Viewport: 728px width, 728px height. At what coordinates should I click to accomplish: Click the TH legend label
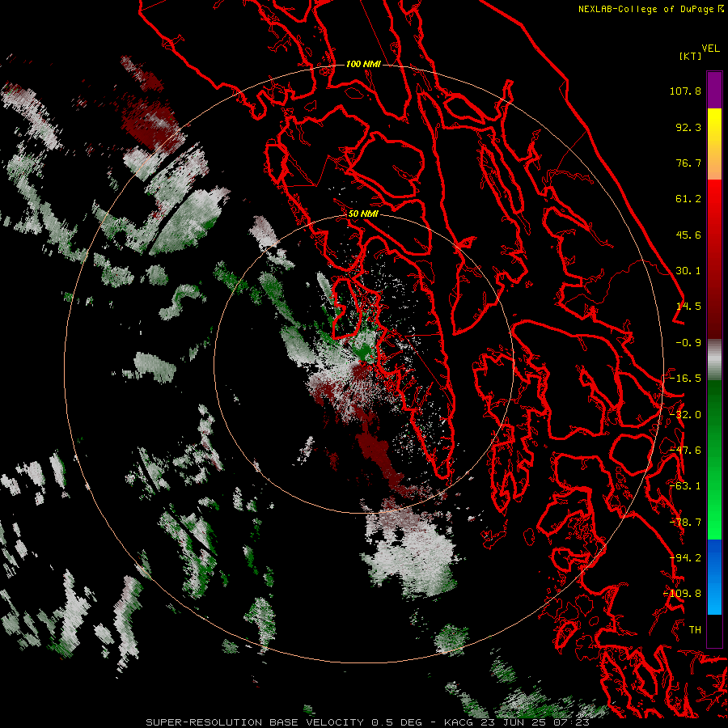[x=695, y=630]
